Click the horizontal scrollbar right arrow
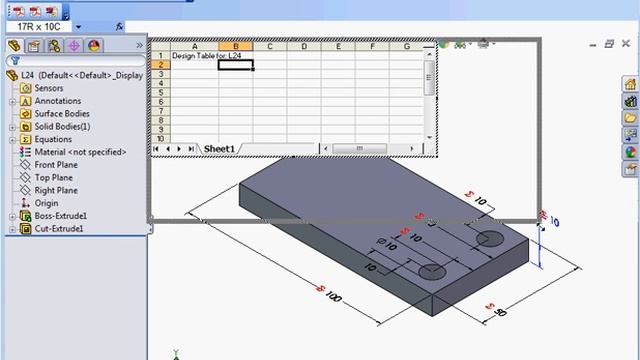 tap(412, 149)
